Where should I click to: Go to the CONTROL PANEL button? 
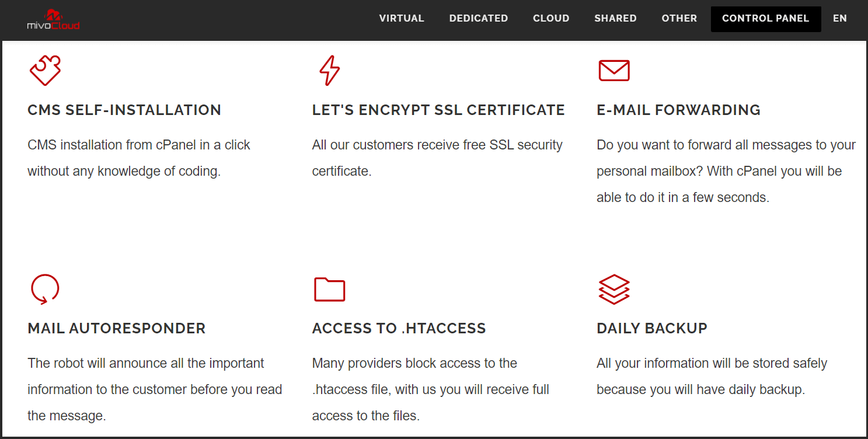(x=766, y=19)
